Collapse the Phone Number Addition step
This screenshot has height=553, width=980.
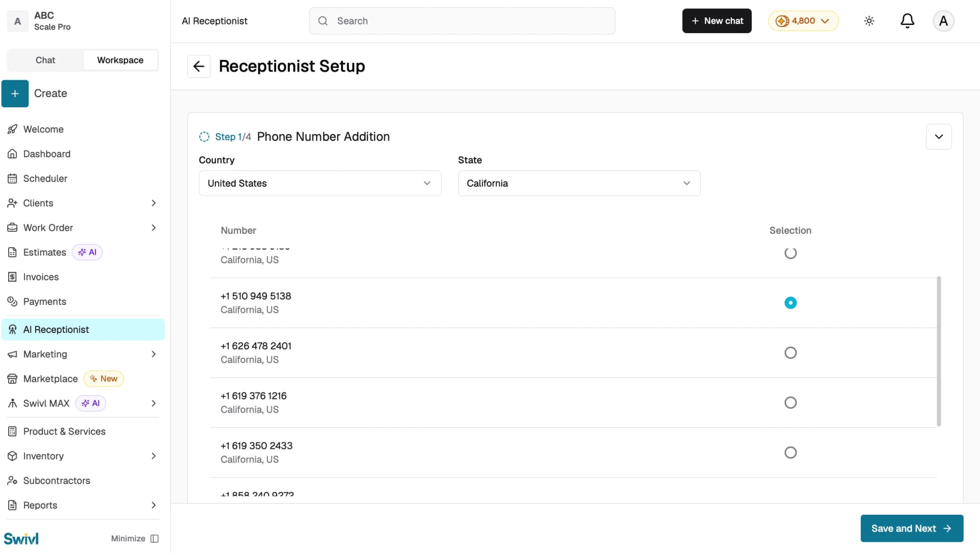pos(939,137)
